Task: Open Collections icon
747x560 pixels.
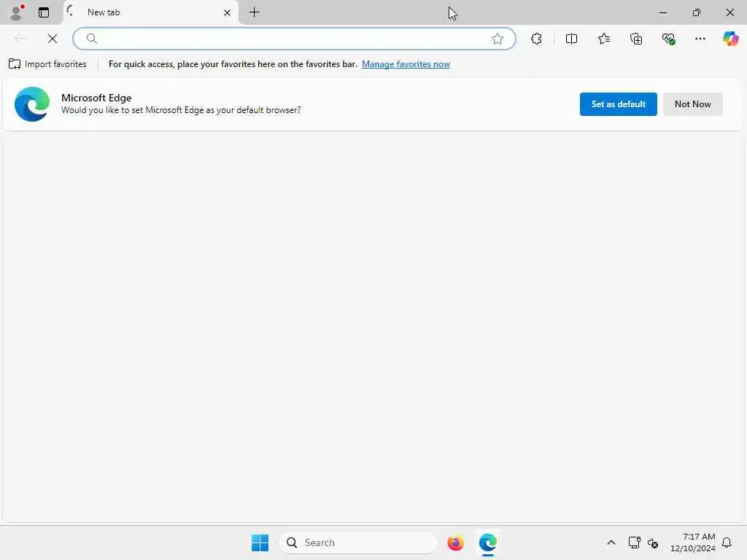Action: [636, 39]
